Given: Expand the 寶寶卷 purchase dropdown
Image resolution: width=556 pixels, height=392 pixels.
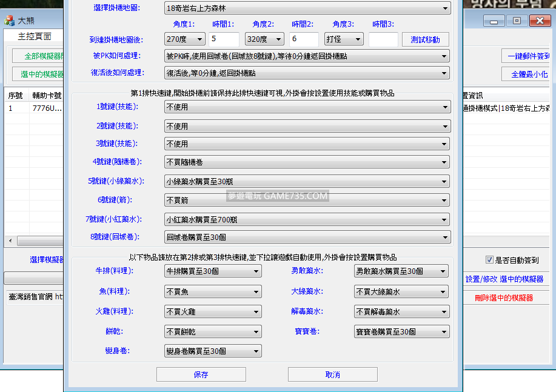Looking at the screenshot, I should coord(401,331).
